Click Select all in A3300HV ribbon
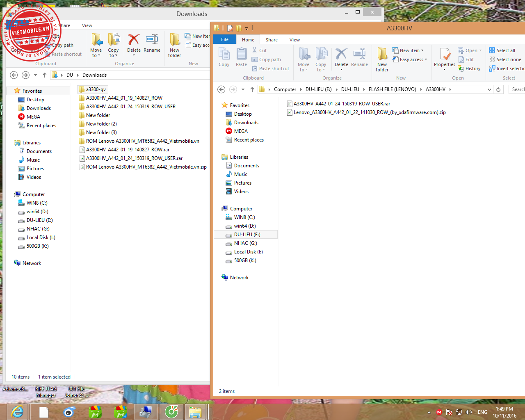The height and width of the screenshot is (420, 525). pos(502,50)
